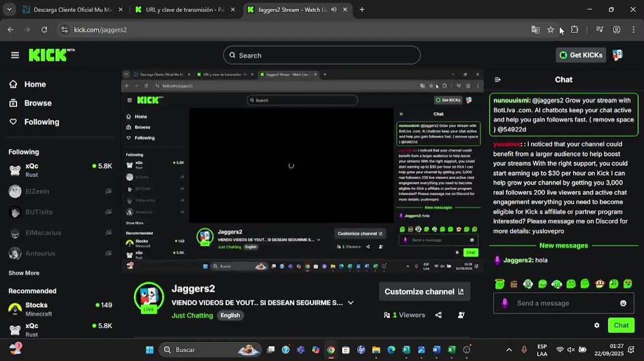Click the ESP LAA language indicator
Image resolution: width=644 pixels, height=361 pixels.
(542, 349)
